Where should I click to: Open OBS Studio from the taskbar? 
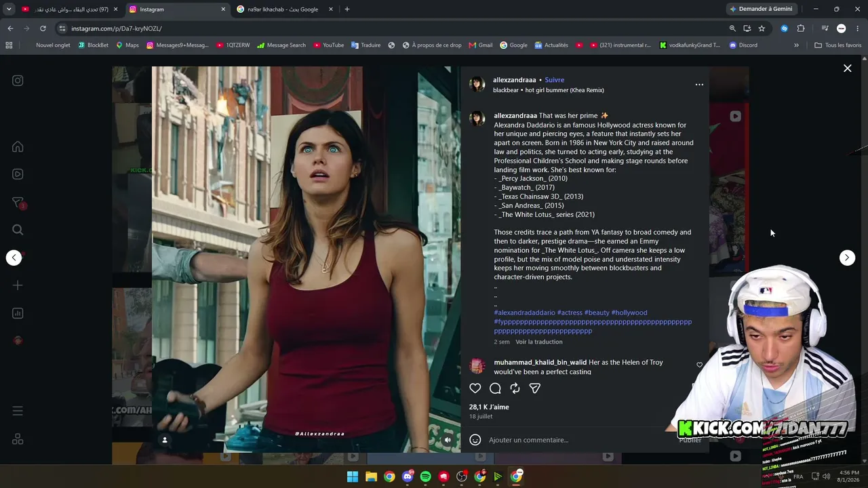pyautogui.click(x=462, y=476)
